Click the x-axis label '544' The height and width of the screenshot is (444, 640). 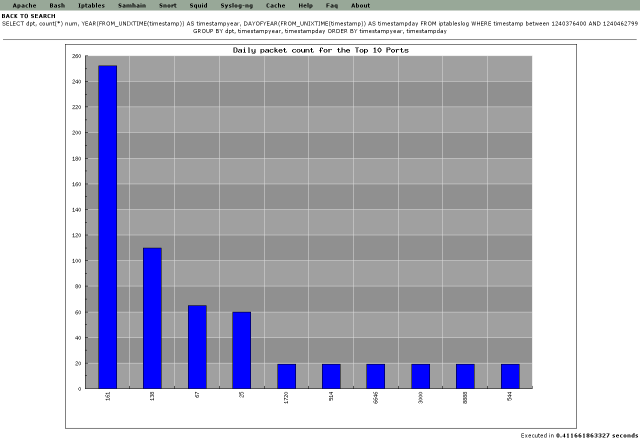pyautogui.click(x=509, y=396)
